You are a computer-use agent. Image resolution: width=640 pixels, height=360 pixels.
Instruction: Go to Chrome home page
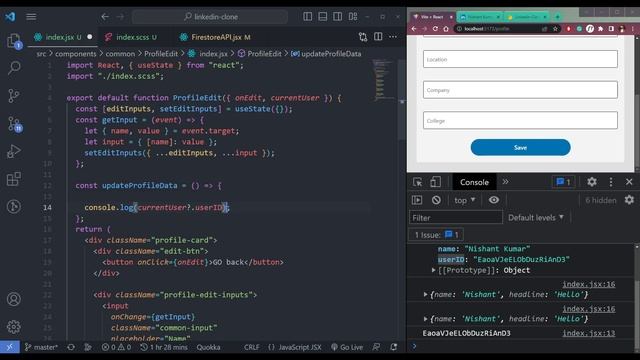446,29
